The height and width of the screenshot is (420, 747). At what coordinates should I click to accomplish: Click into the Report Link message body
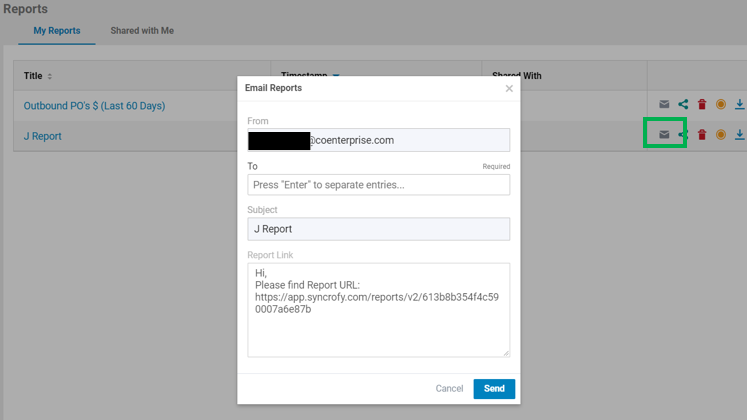click(378, 310)
